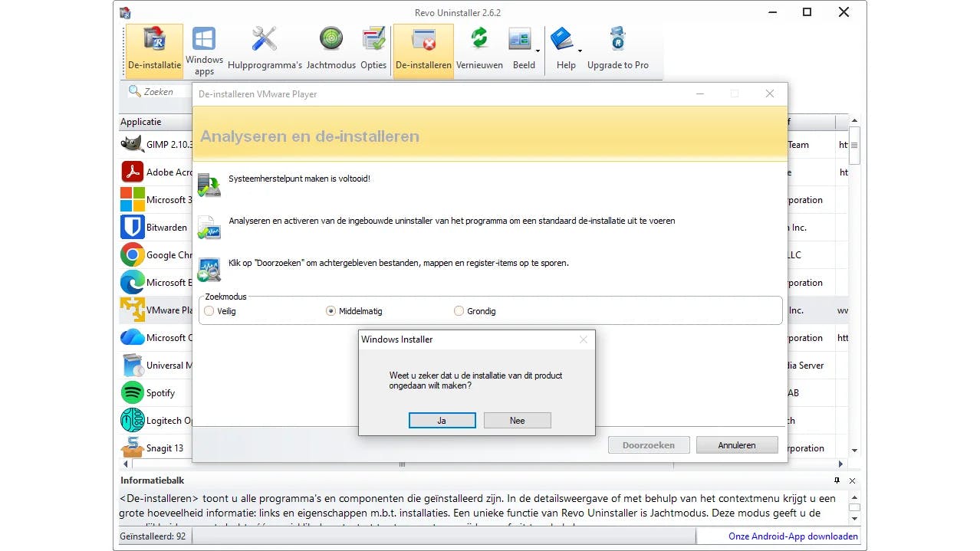Select Universal Media Server icon
Viewport: 980px width, 551px height.
pos(133,365)
